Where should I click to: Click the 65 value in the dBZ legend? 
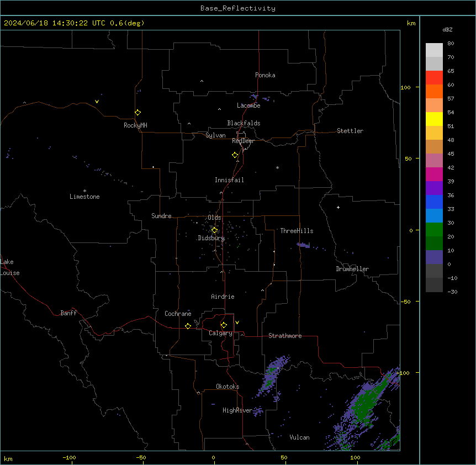point(451,71)
